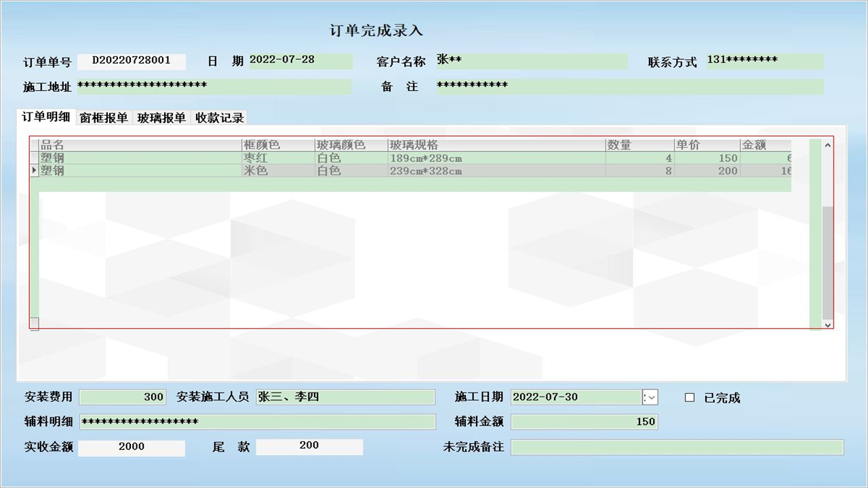Open the 施工日期 date picker dropdown
The width and height of the screenshot is (868, 488).
point(650,397)
